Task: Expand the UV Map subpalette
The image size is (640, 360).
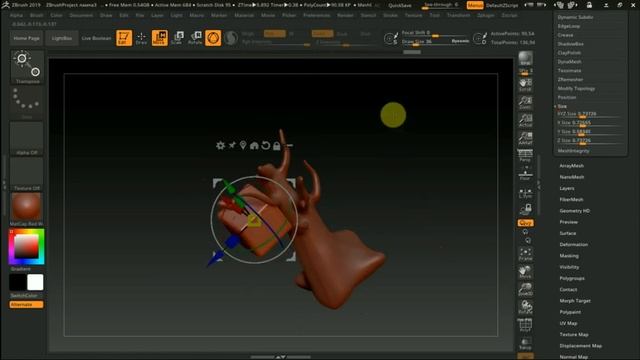Action: (x=568, y=323)
